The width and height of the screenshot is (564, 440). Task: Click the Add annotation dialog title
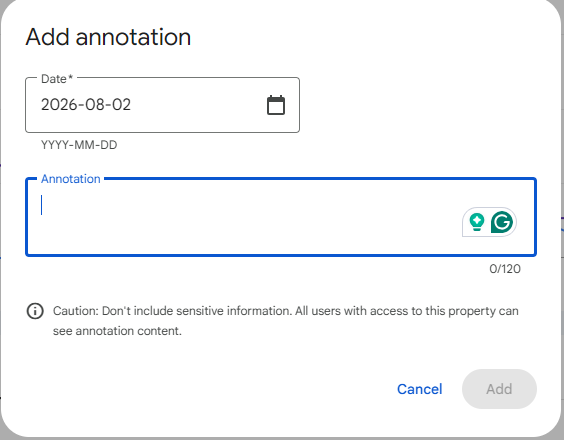[108, 37]
